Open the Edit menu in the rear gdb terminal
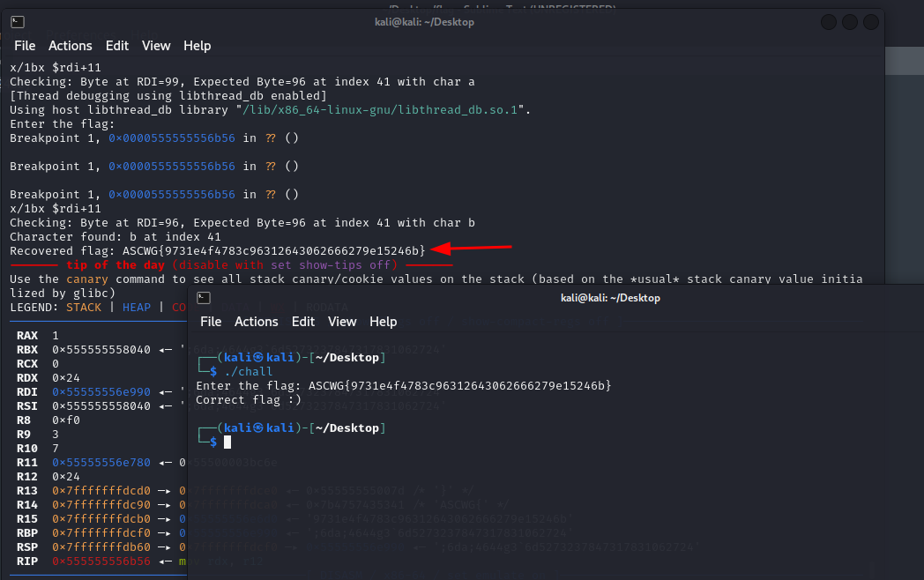This screenshot has height=580, width=924. [x=117, y=46]
